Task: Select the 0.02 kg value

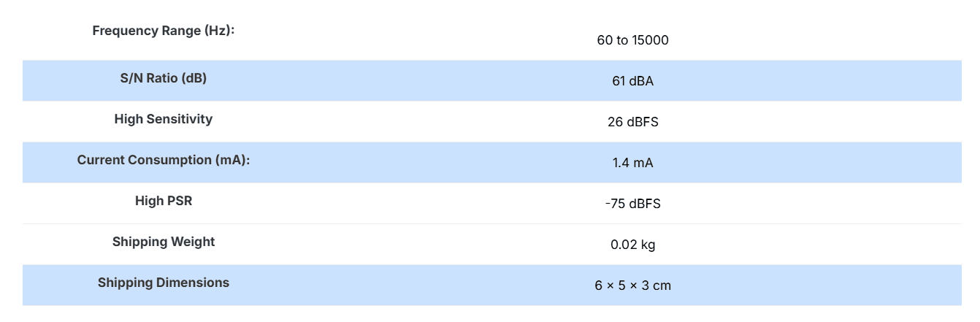Action: tap(632, 245)
